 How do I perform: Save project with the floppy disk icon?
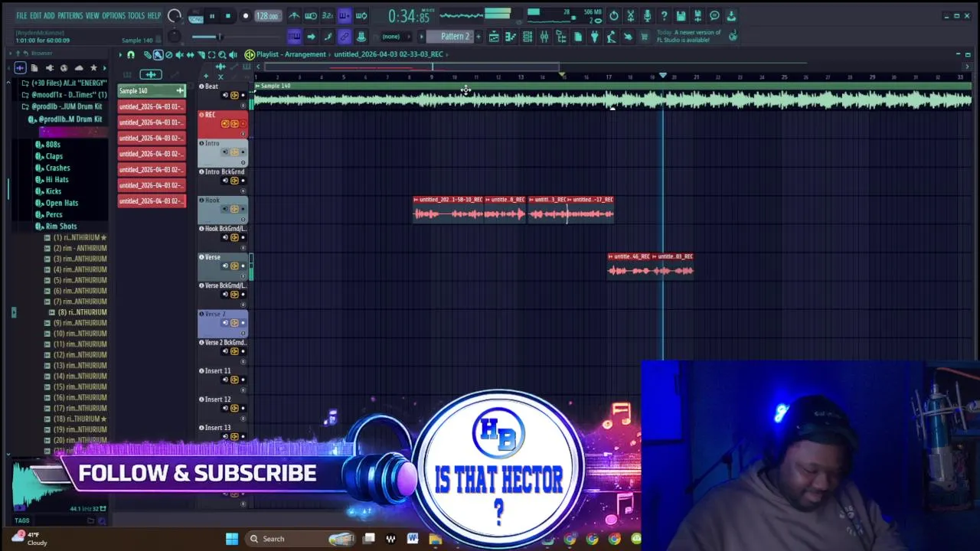(681, 16)
